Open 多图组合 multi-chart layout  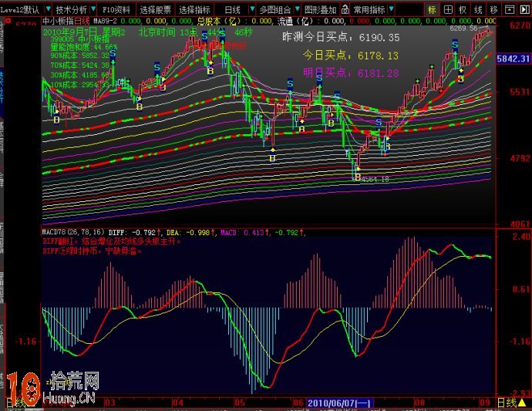pyautogui.click(x=275, y=9)
